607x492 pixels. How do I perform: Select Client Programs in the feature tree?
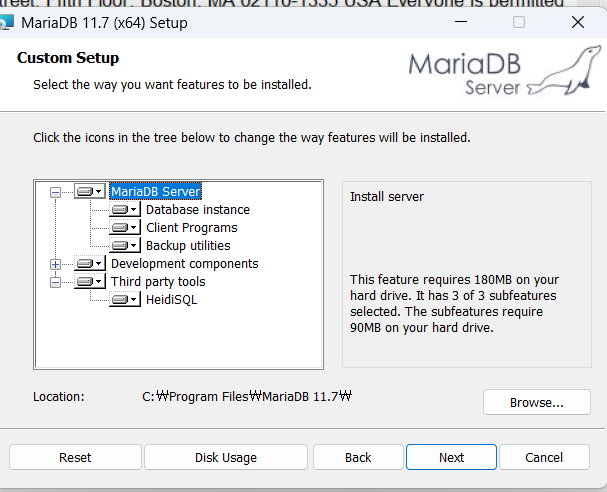click(x=192, y=228)
